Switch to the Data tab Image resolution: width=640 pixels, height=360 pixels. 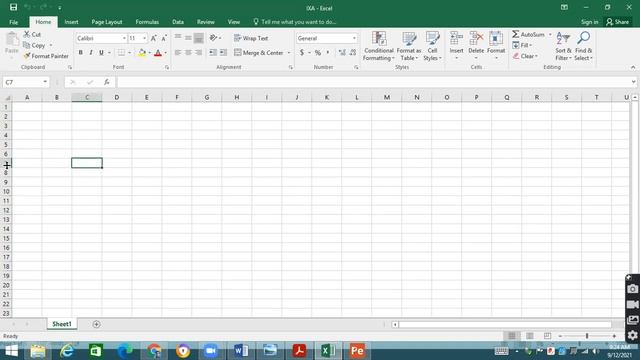[x=178, y=22]
